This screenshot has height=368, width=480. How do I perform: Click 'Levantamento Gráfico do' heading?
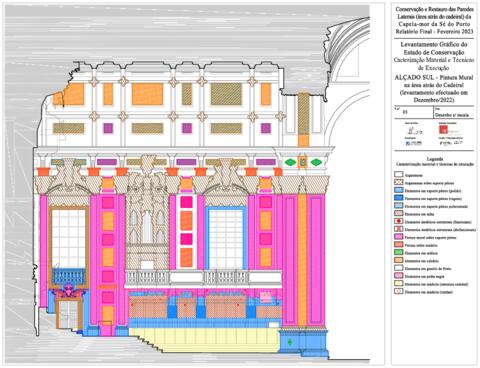coord(434,44)
